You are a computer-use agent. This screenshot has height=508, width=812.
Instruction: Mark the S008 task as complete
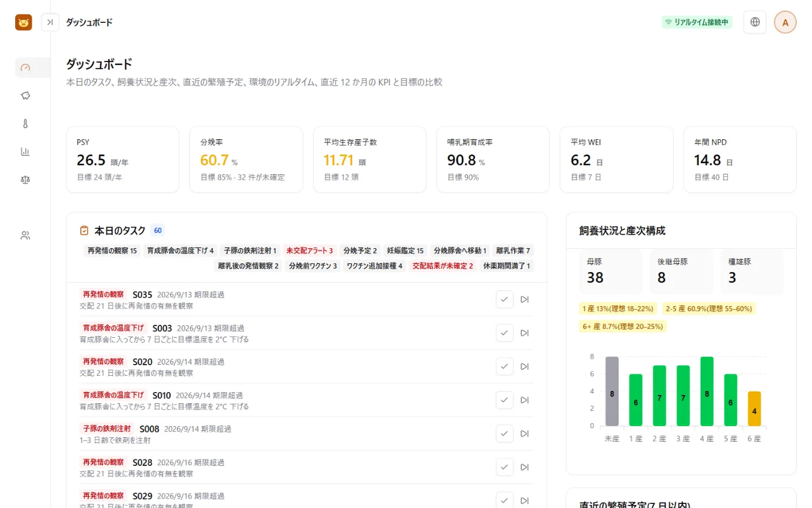pyautogui.click(x=504, y=434)
